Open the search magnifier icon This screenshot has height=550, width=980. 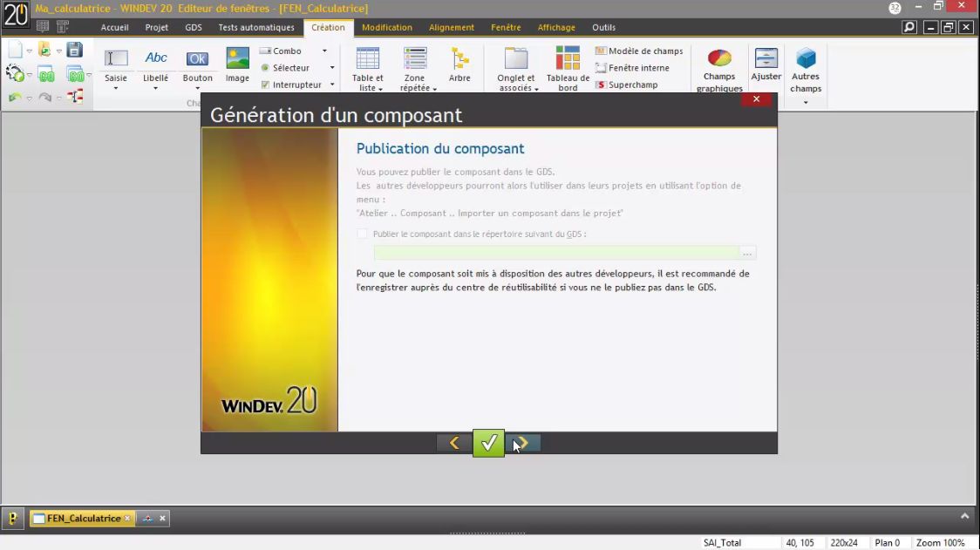click(x=909, y=27)
